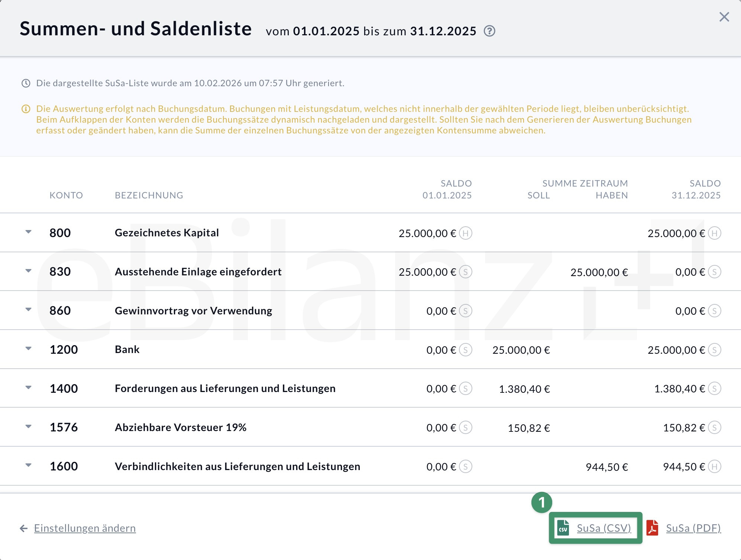
Task: Expand account 1576 Abziehbare Vorsteuer
Action: coord(28,427)
